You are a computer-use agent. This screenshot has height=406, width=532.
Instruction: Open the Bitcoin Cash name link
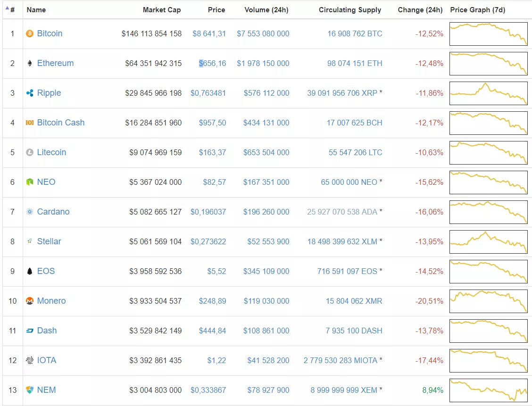pyautogui.click(x=61, y=123)
